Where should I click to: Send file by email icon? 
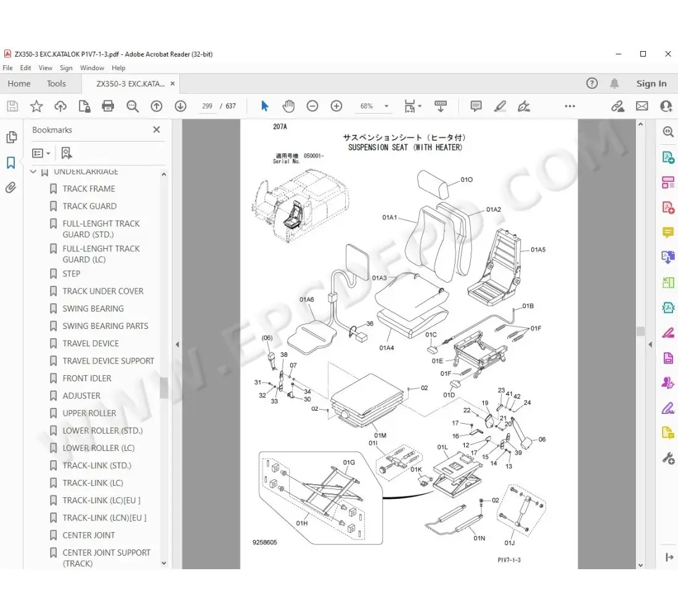point(642,106)
